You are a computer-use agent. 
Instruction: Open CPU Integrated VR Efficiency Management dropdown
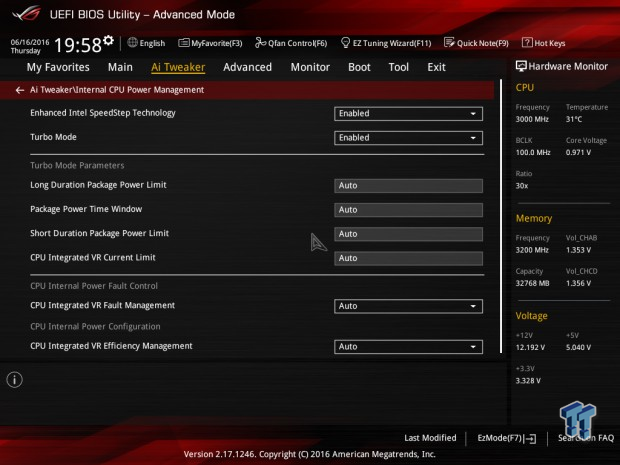pyautogui.click(x=408, y=347)
